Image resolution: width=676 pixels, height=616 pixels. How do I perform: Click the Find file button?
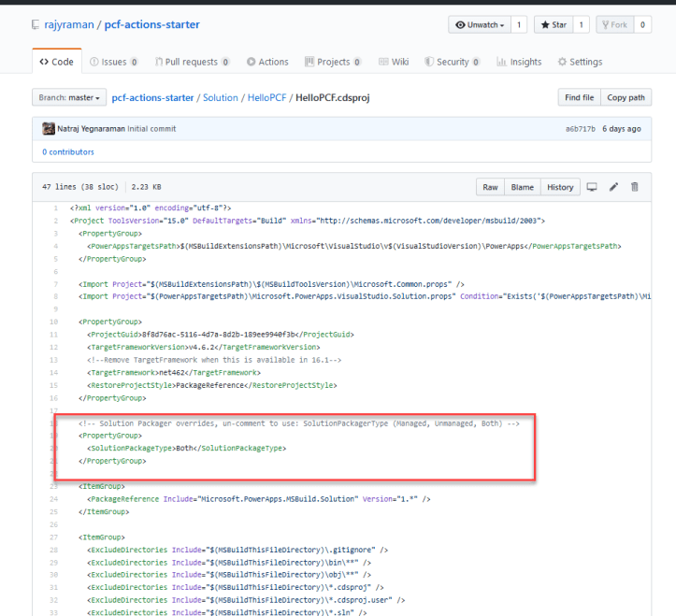pos(579,97)
